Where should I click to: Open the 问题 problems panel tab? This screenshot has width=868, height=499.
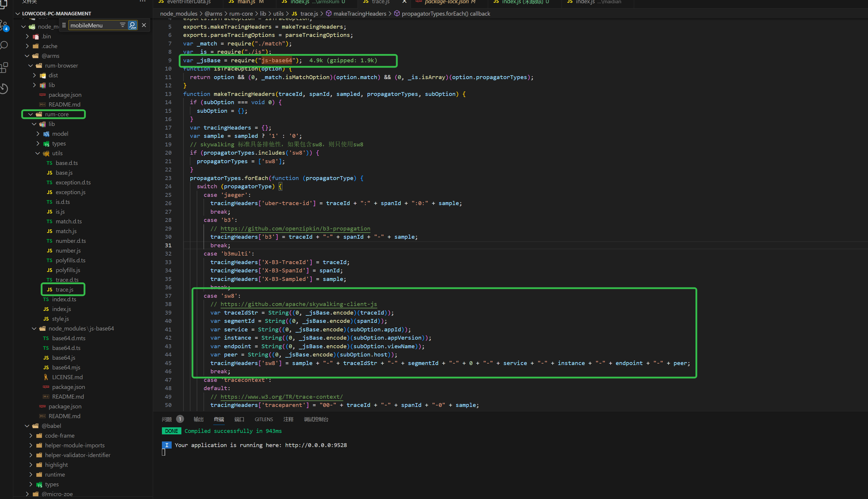pyautogui.click(x=167, y=419)
